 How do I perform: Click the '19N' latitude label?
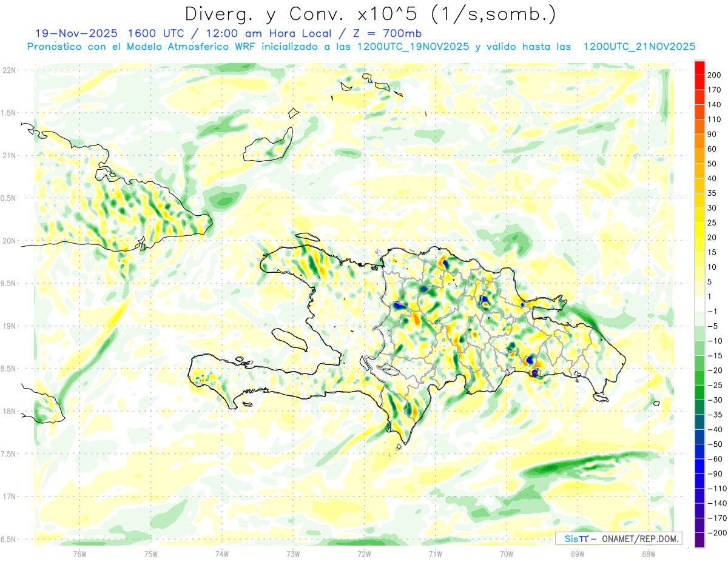tap(9, 326)
